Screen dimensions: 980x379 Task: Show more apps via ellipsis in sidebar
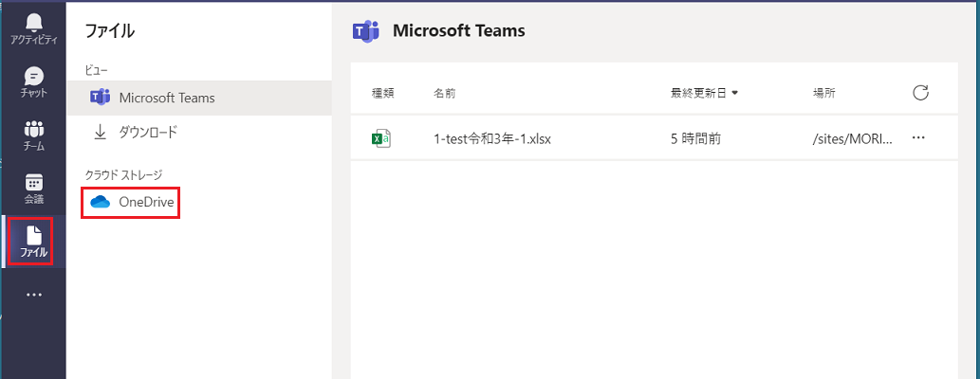34,295
